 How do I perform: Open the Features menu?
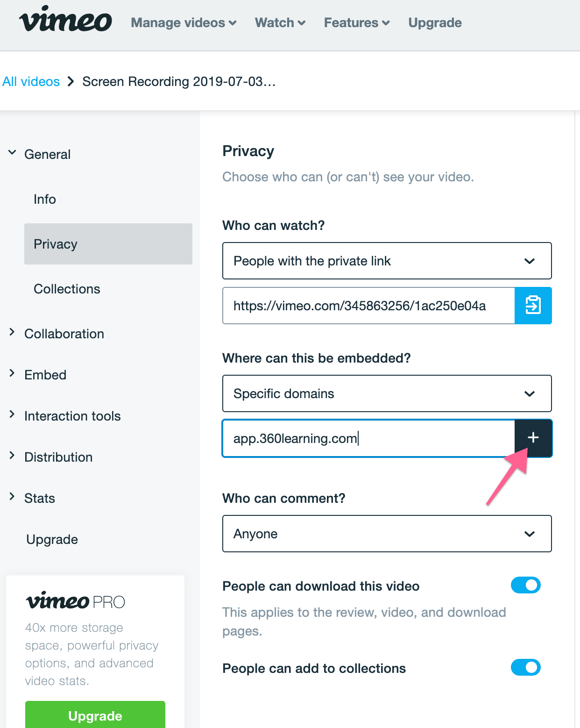[357, 22]
